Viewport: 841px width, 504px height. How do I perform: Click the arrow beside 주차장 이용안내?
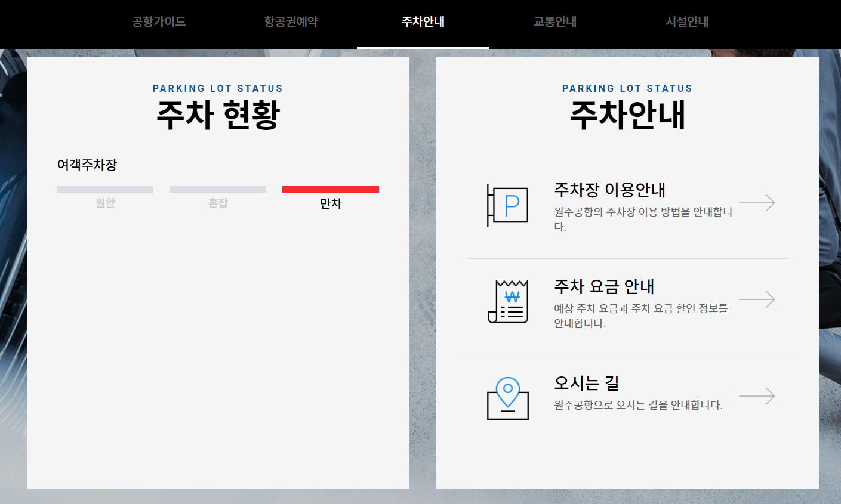tap(757, 203)
